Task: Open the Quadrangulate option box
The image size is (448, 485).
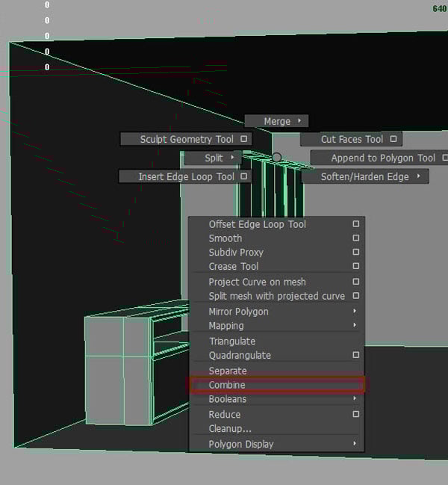Action: coord(355,356)
